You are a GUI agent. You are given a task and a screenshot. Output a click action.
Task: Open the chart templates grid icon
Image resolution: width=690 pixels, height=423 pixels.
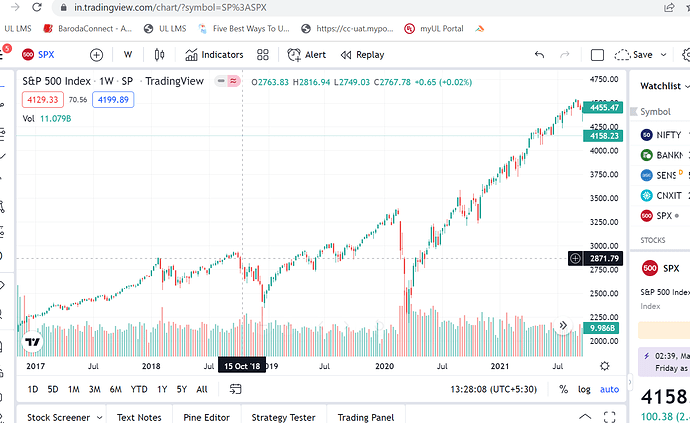263,55
